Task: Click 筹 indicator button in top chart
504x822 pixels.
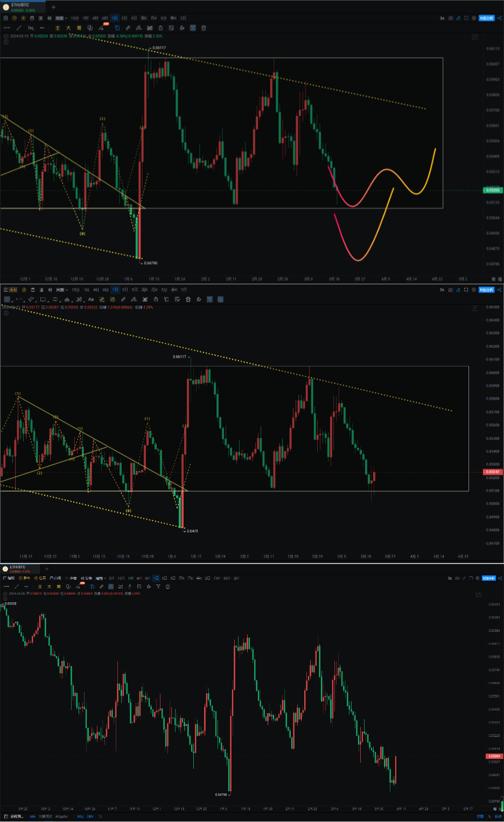Action: pos(79,28)
